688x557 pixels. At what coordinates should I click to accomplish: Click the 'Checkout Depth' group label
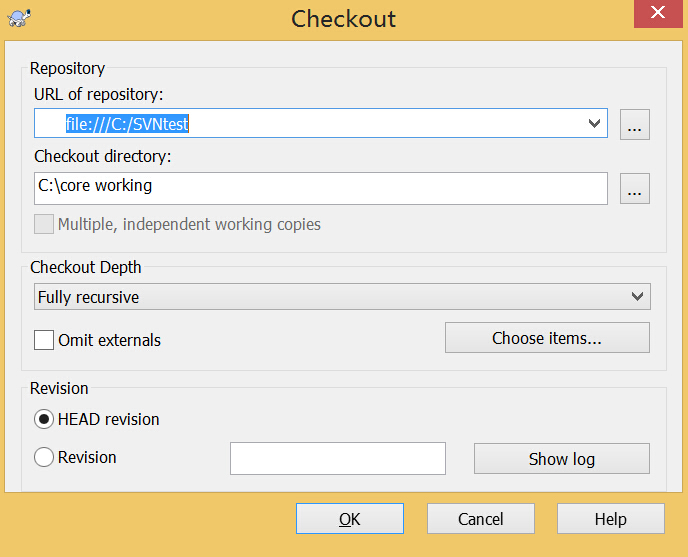[86, 267]
